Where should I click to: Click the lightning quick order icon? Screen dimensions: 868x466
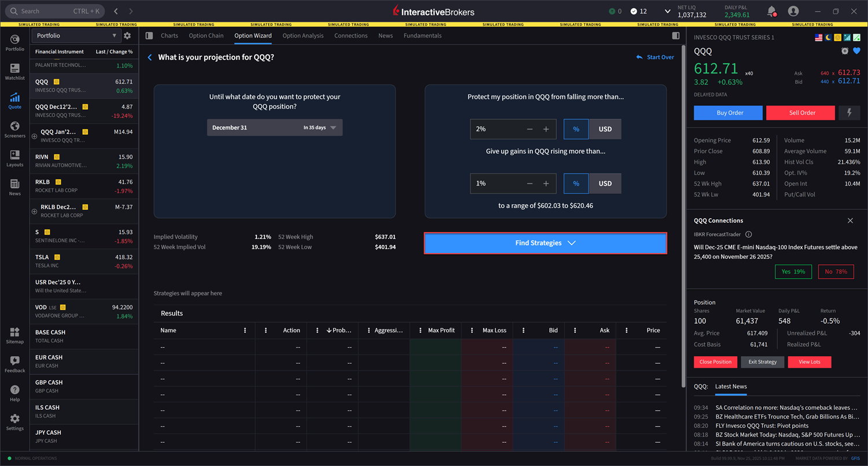[x=849, y=113]
